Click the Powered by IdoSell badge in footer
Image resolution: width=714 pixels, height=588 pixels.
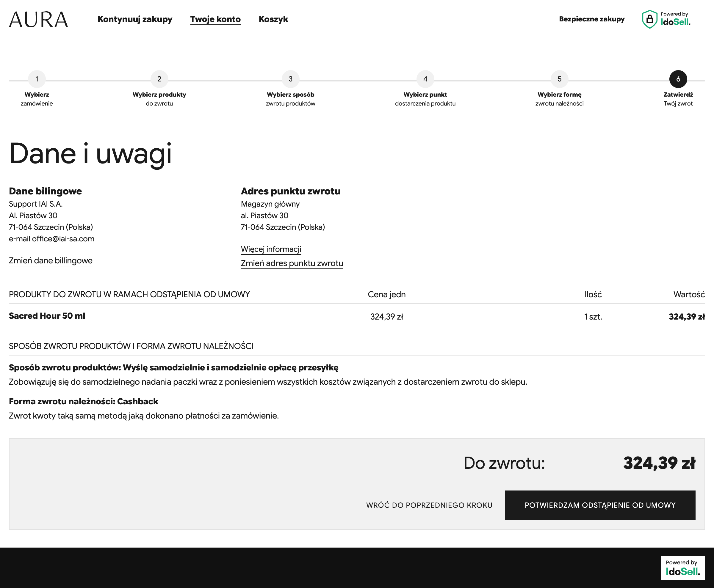tap(683, 567)
